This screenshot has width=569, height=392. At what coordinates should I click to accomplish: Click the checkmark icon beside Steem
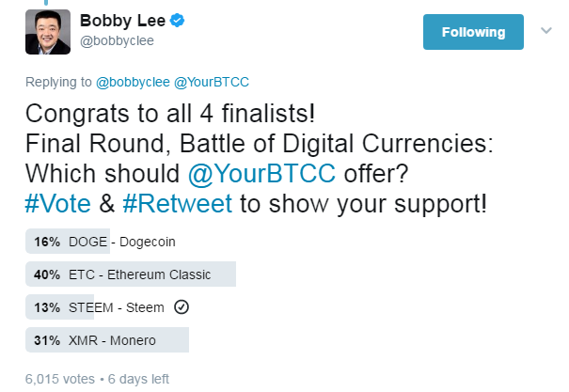183,307
